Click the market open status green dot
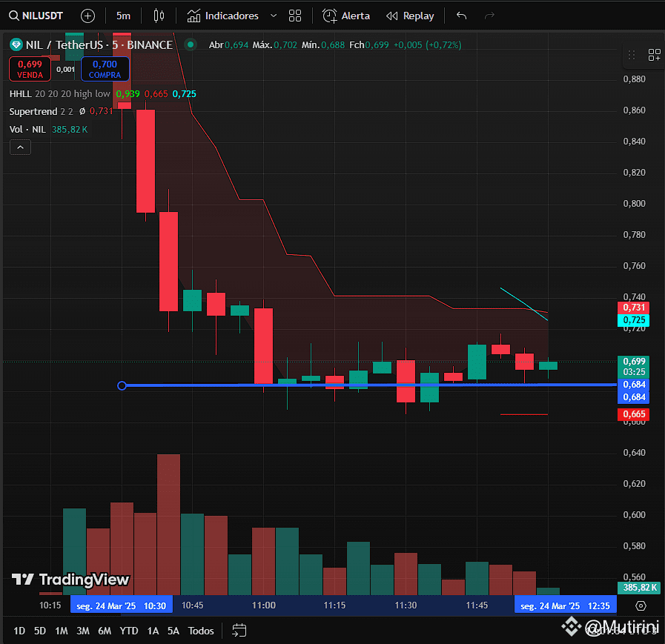665x644 pixels. click(191, 44)
